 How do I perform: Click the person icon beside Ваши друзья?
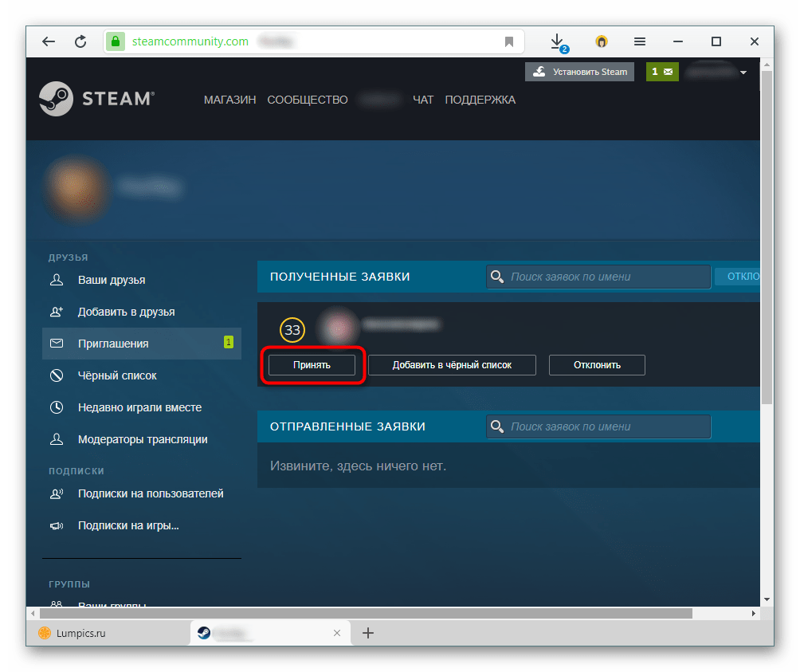pos(57,280)
